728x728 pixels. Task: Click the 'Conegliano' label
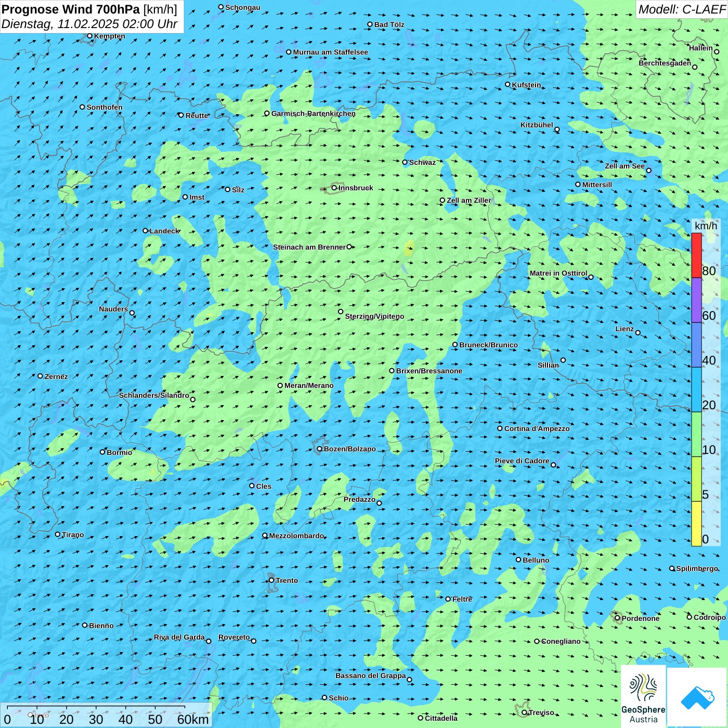pos(561,641)
